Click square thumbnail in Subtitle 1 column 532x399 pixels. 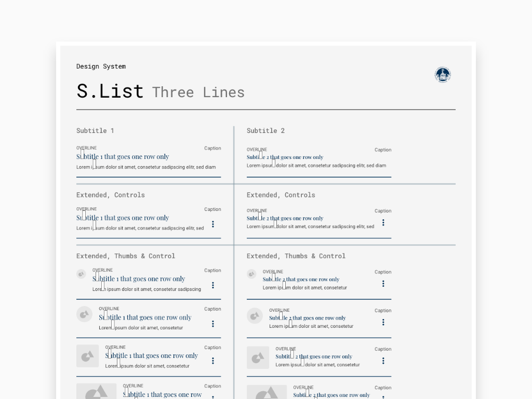(x=87, y=356)
